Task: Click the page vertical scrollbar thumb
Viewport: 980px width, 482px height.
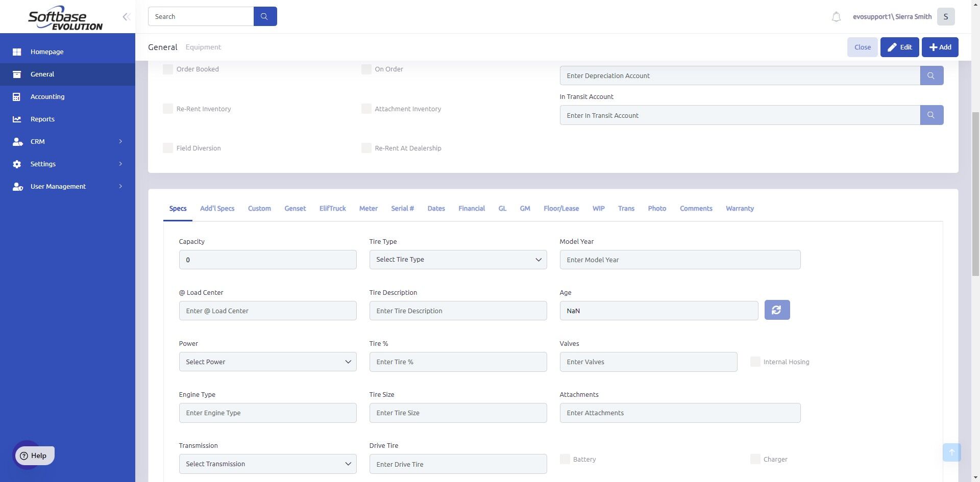Action: click(x=975, y=194)
